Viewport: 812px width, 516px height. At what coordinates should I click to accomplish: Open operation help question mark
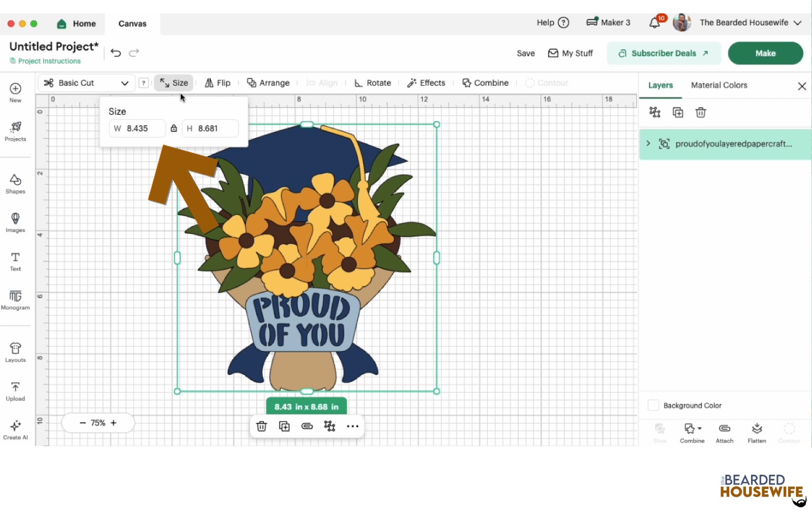(x=144, y=83)
